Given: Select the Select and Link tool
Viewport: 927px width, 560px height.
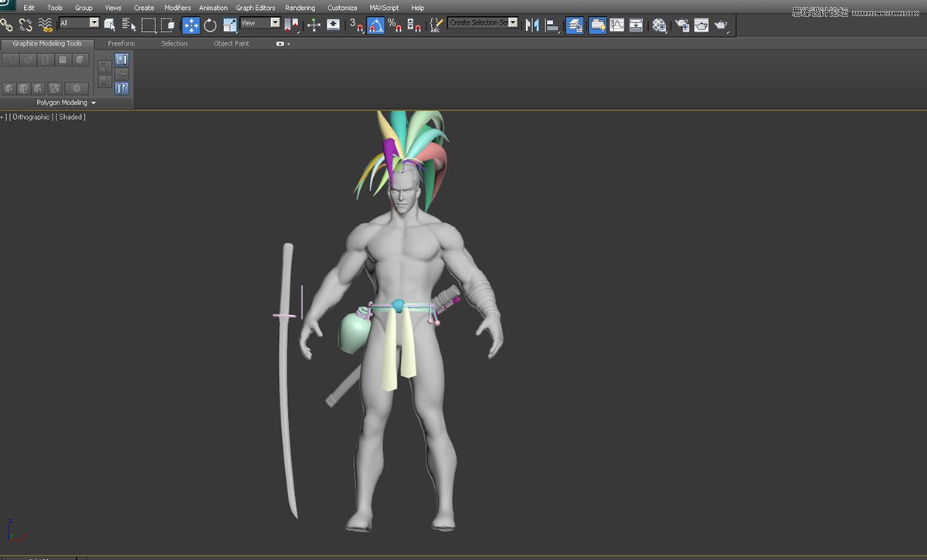Looking at the screenshot, I should tap(8, 25).
